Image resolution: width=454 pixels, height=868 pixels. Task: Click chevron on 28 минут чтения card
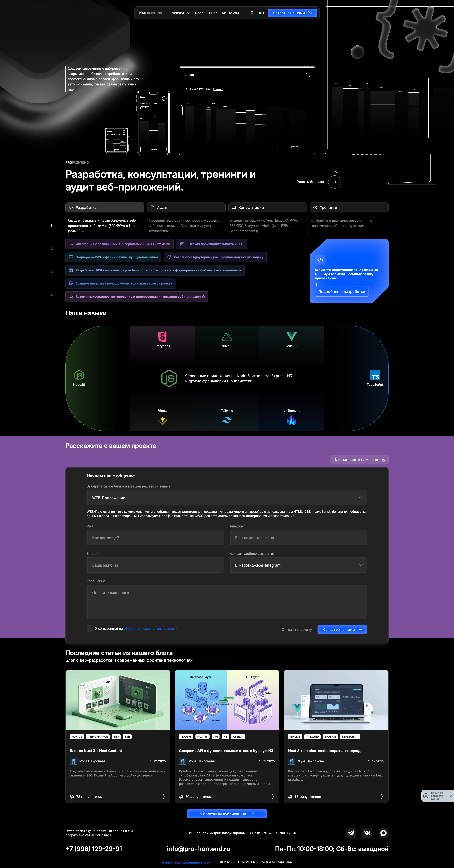(x=164, y=797)
